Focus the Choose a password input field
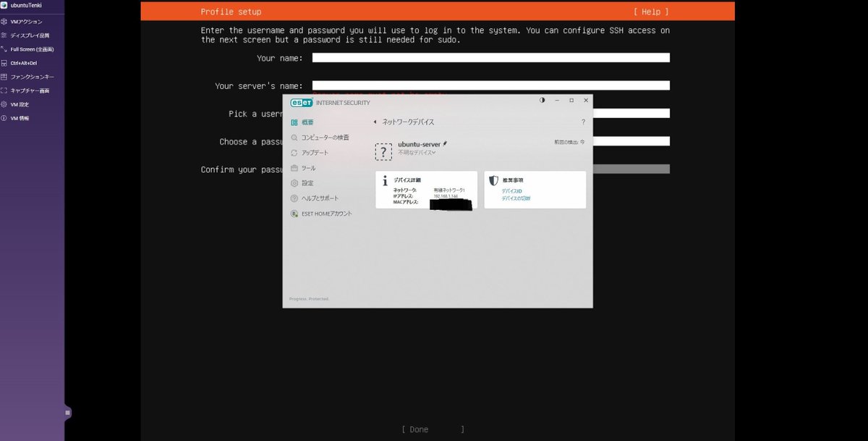This screenshot has height=441, width=868. point(631,141)
